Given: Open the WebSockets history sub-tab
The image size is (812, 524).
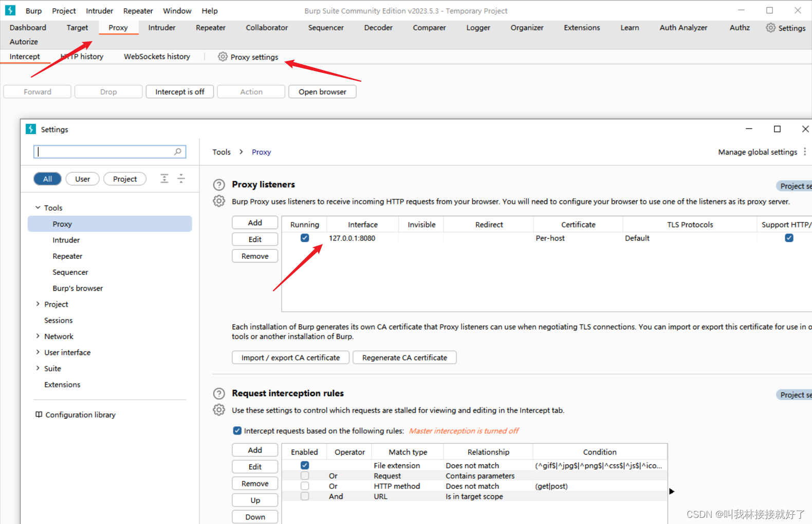Looking at the screenshot, I should (x=157, y=57).
